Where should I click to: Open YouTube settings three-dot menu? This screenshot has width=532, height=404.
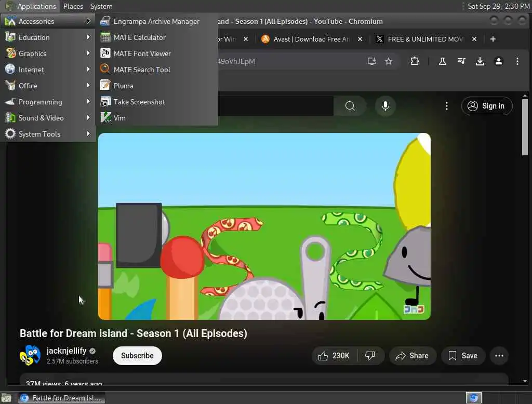click(446, 106)
